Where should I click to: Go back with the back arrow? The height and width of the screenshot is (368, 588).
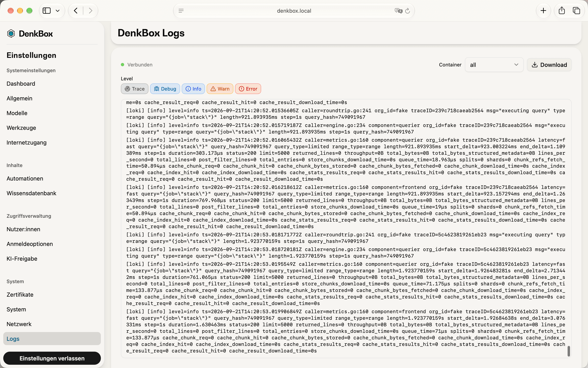point(76,11)
